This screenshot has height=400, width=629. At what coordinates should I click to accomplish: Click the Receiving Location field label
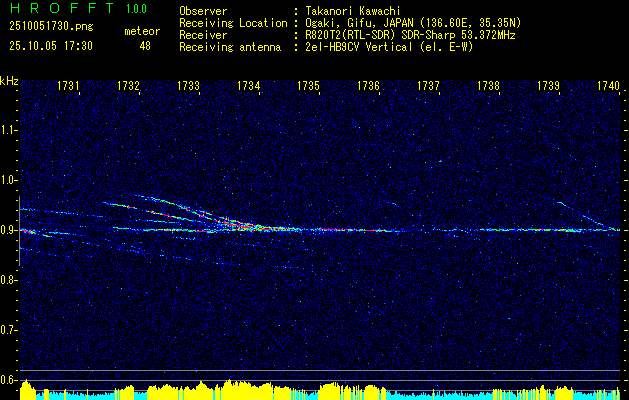click(233, 23)
